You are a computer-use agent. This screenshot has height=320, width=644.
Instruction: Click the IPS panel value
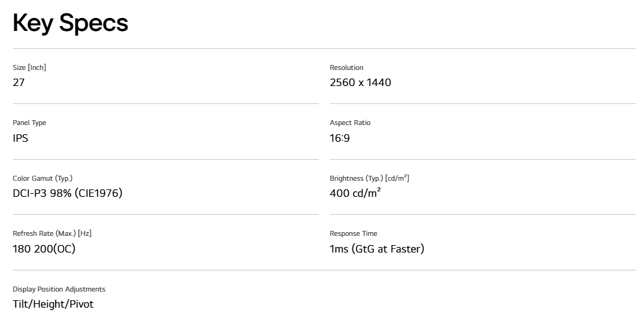tap(20, 138)
